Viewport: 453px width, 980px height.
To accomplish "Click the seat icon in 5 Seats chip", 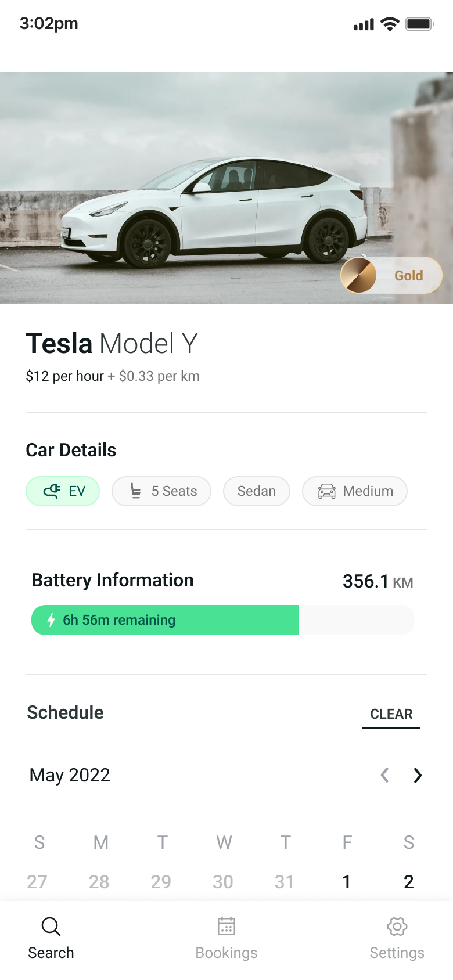I will 135,491.
